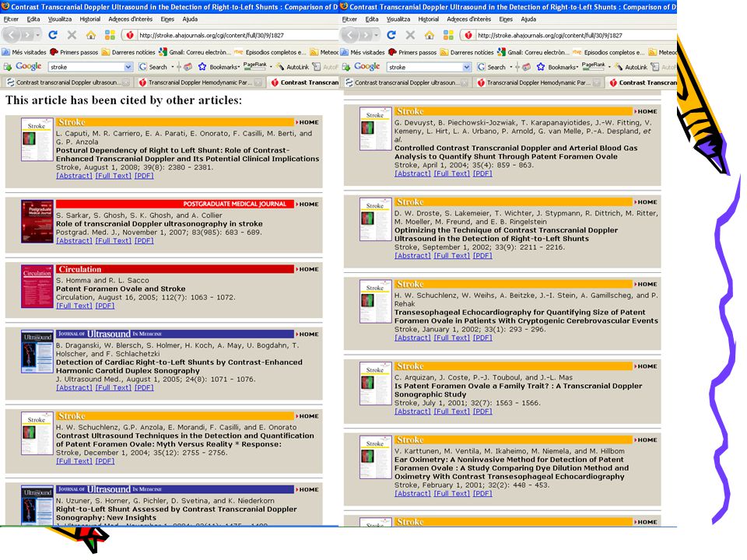This screenshot has width=747, height=560.
Task: Click HOME on Circulation journal banner
Action: pos(308,269)
